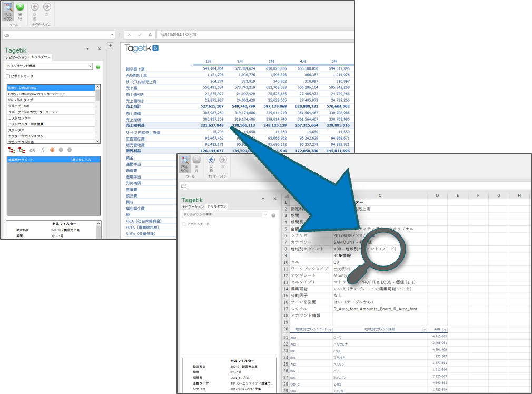Click formula bar confirm checkmark icon
The image size is (532, 394).
coord(140,35)
